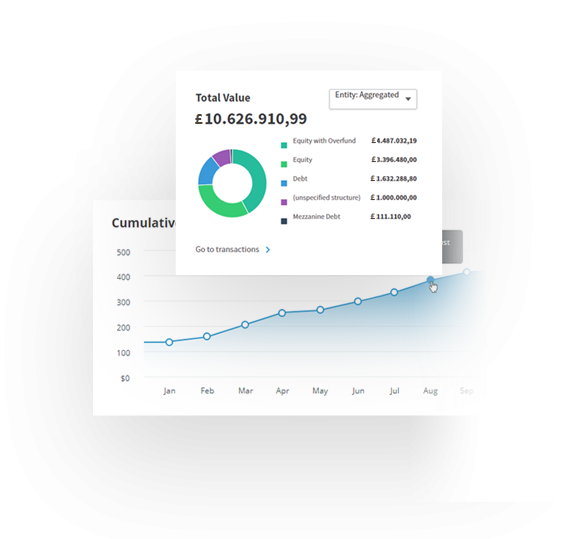Open the Entity: Aggregated dropdown
The height and width of the screenshot is (539, 576).
(373, 99)
